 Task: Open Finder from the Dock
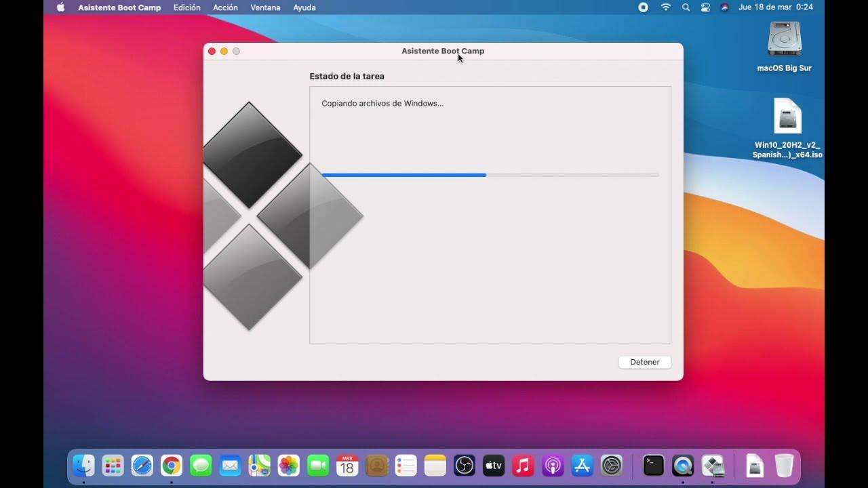pos(83,466)
